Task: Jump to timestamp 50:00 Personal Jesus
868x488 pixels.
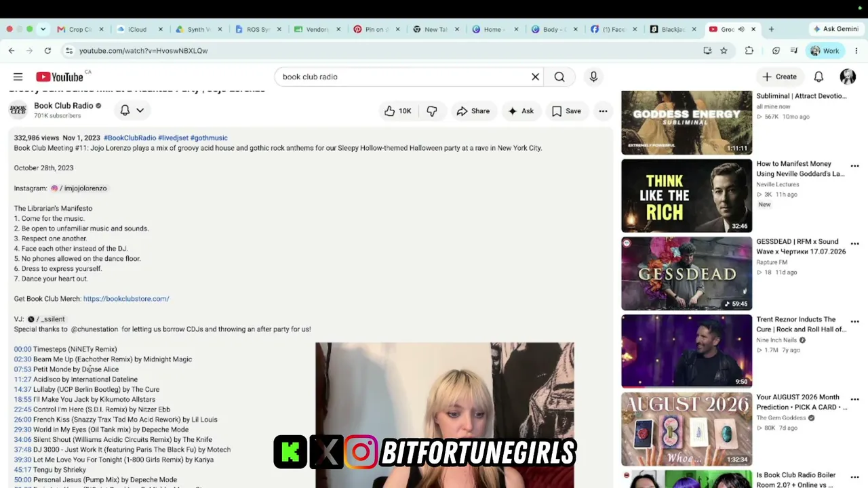Action: coord(22,480)
